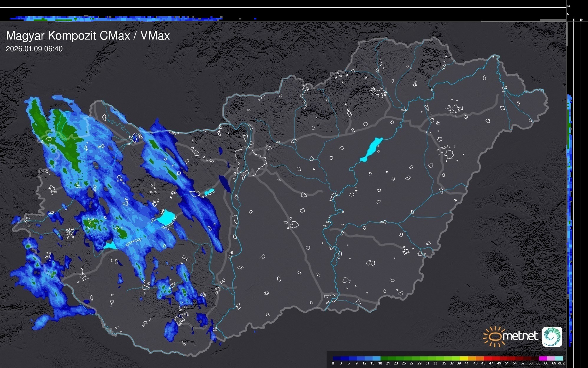This screenshot has height=368, width=588.
Task: Click the 10 label on top profile scale
Action: (x=568, y=6)
